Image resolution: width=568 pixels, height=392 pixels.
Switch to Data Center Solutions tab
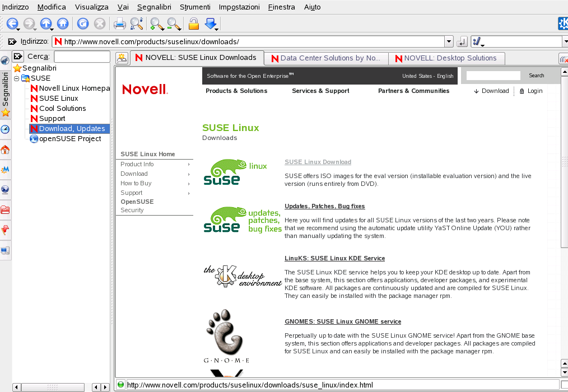coord(327,58)
